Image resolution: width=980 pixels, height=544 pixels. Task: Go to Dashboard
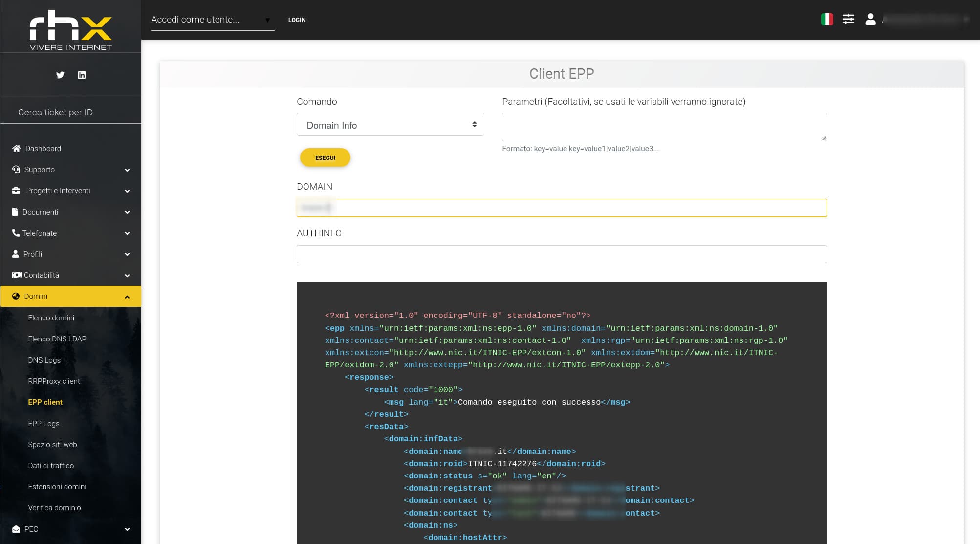pyautogui.click(x=43, y=148)
